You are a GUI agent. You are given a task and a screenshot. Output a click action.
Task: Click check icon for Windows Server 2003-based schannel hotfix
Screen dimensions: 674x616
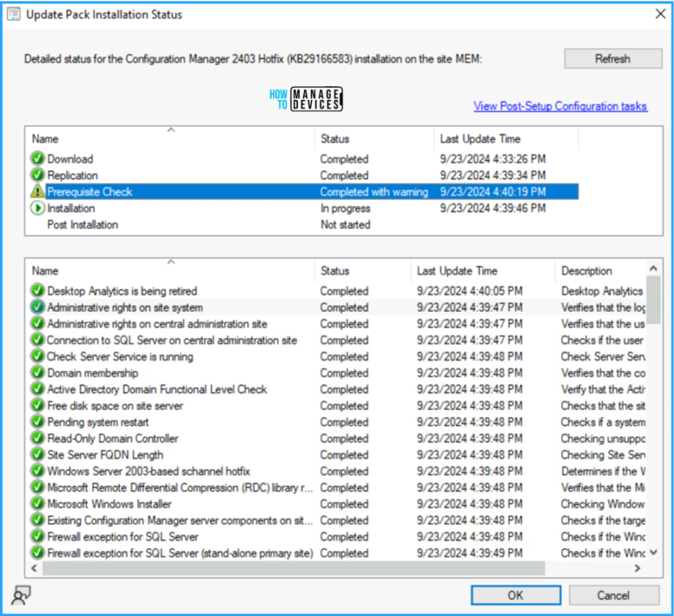point(38,471)
